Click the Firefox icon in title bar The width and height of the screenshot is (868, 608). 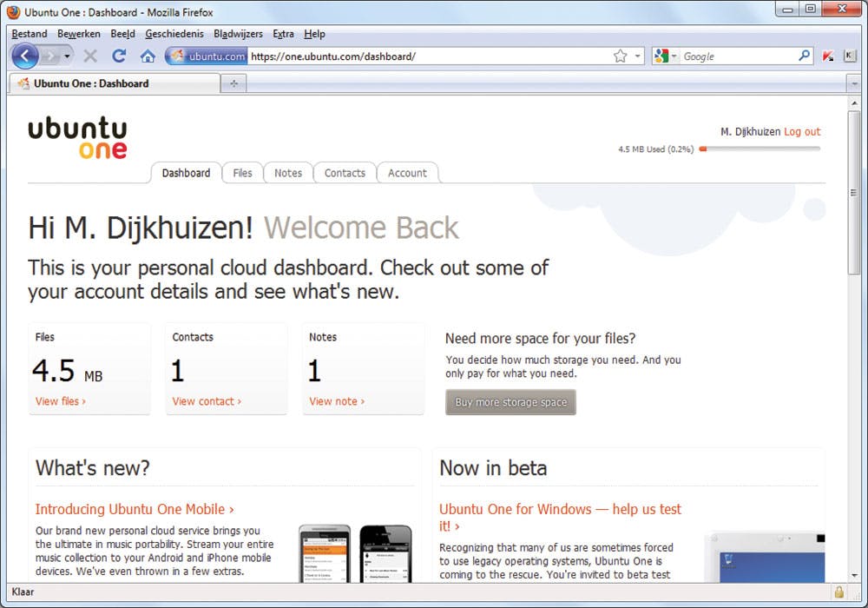pos(13,11)
